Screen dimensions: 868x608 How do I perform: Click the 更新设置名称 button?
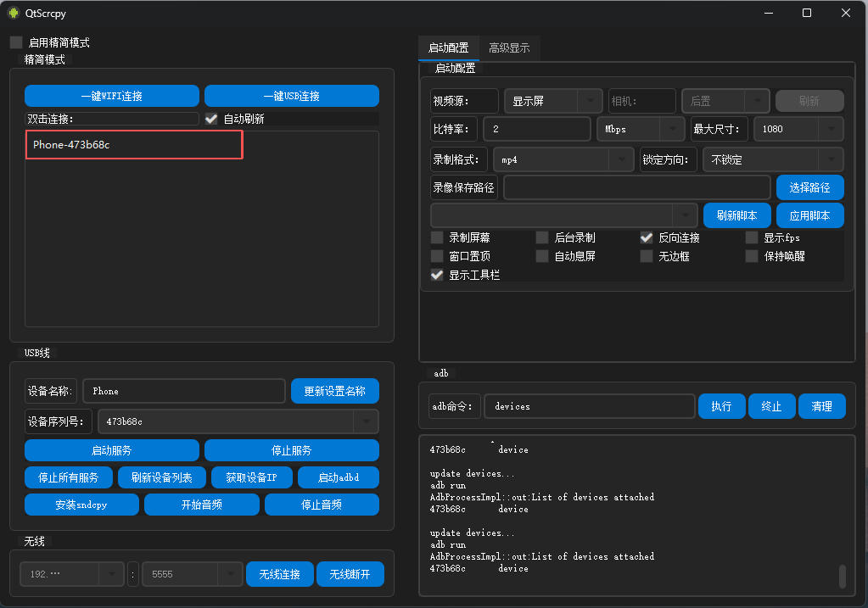point(335,391)
